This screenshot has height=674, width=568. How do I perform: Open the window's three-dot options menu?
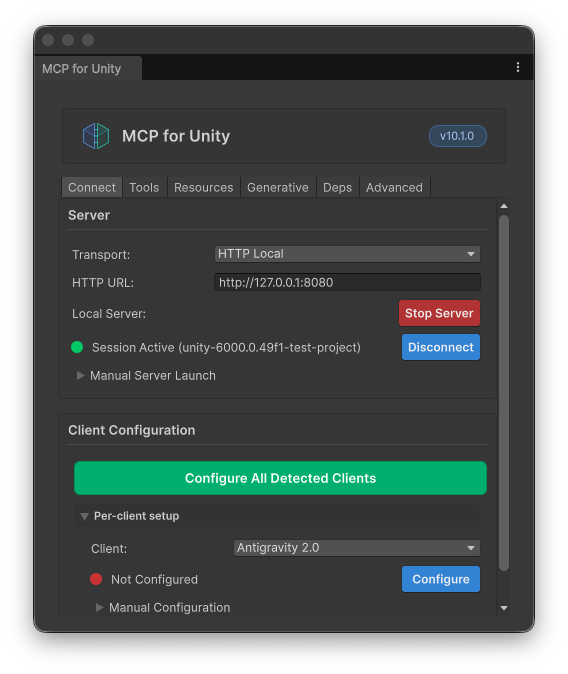518,67
